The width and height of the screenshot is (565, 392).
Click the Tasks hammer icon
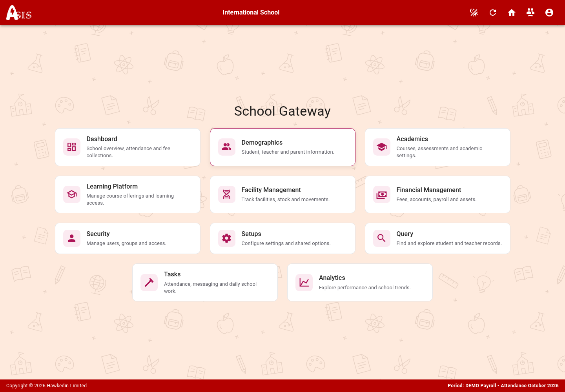[x=149, y=282]
